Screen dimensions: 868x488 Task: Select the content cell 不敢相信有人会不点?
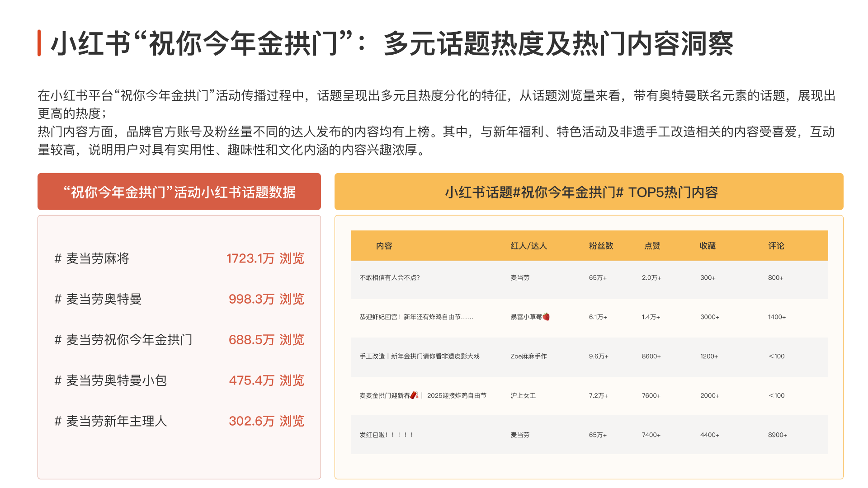[x=390, y=277]
